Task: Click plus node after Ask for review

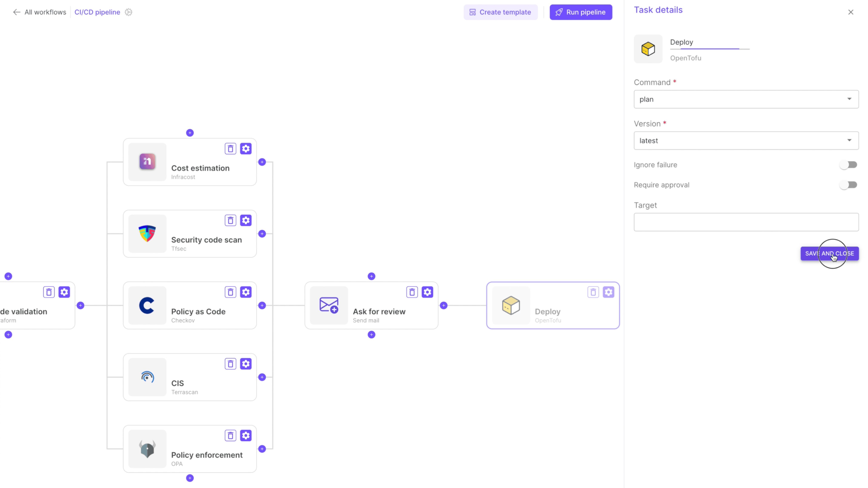Action: click(x=443, y=306)
